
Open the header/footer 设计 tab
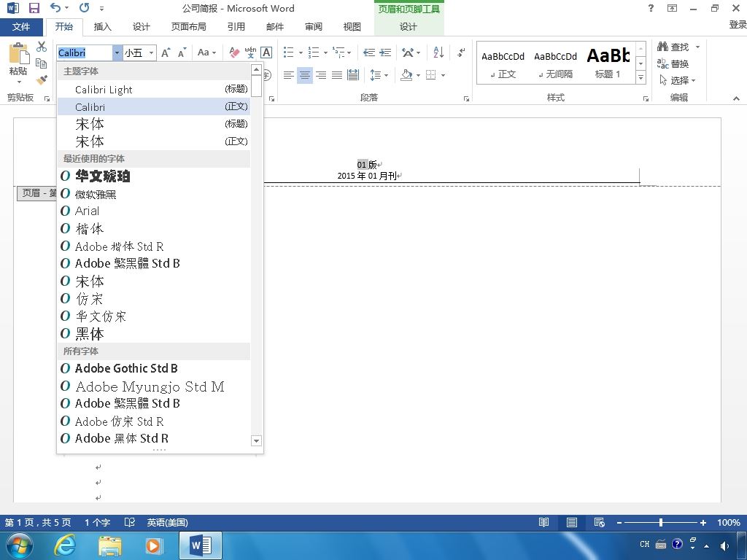click(409, 27)
